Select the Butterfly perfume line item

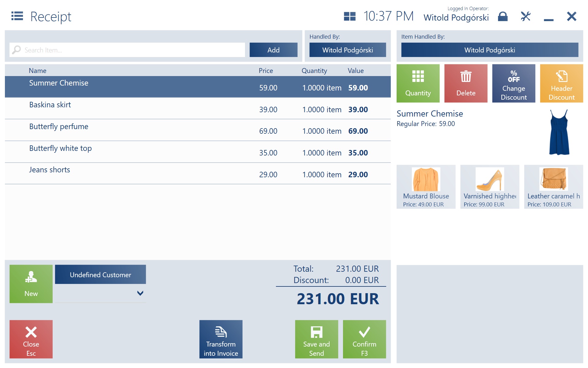pos(198,130)
